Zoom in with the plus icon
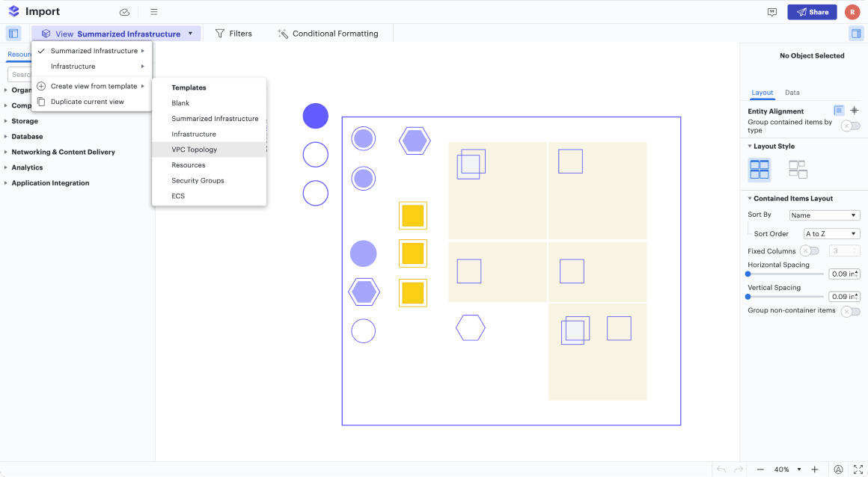The width and height of the screenshot is (868, 477). (814, 470)
